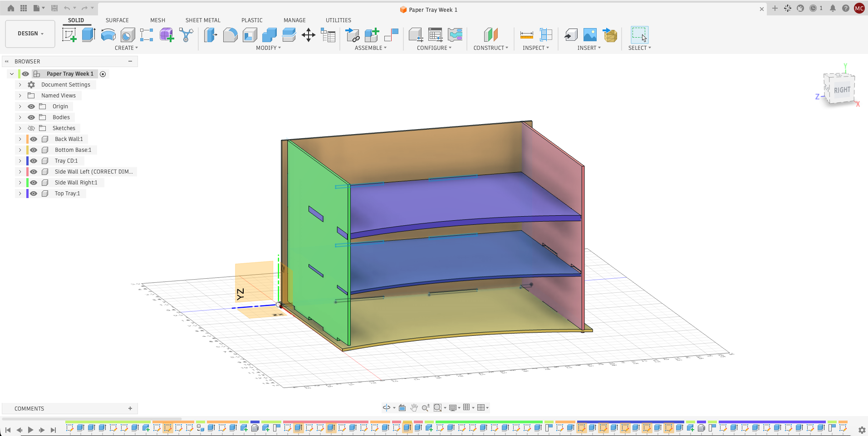868x436 pixels.
Task: Open the Insert Canvas image icon
Action: point(590,35)
